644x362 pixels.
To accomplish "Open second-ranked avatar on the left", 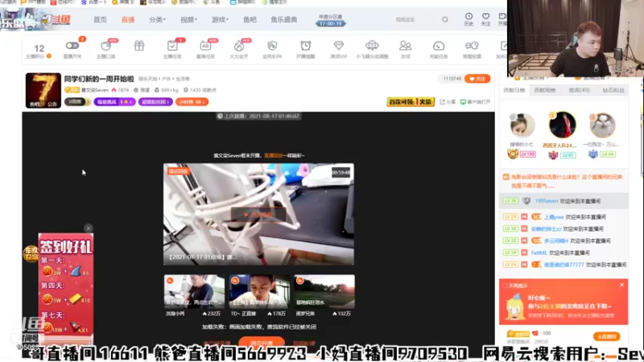I will pyautogui.click(x=522, y=125).
